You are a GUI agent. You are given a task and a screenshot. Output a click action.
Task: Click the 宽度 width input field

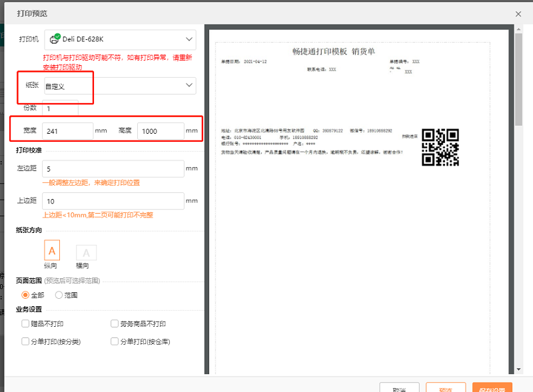pyautogui.click(x=68, y=131)
